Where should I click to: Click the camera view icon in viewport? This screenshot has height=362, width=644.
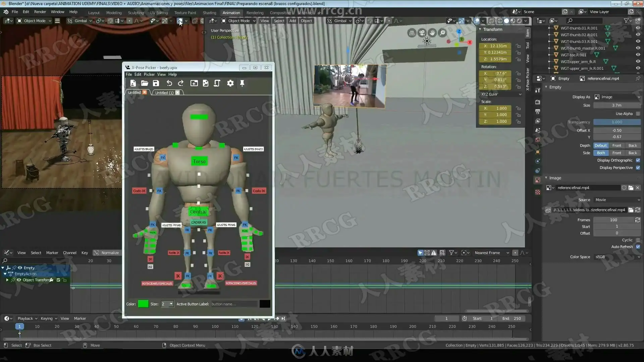(x=422, y=33)
